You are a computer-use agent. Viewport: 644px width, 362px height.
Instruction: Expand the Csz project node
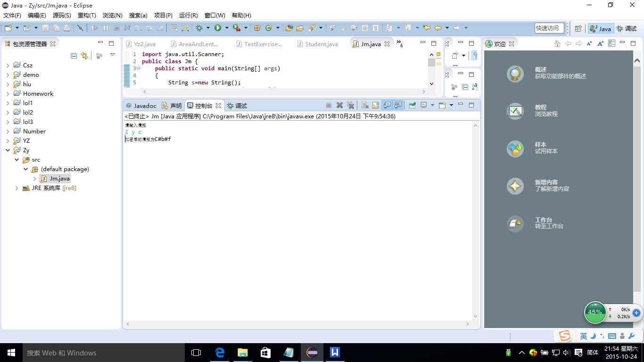pyautogui.click(x=8, y=66)
